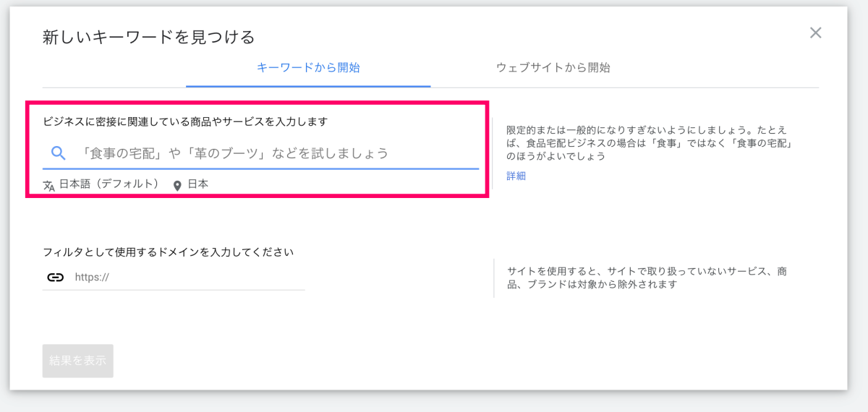
Task: Click the chain link icon beside https://
Action: [x=56, y=277]
